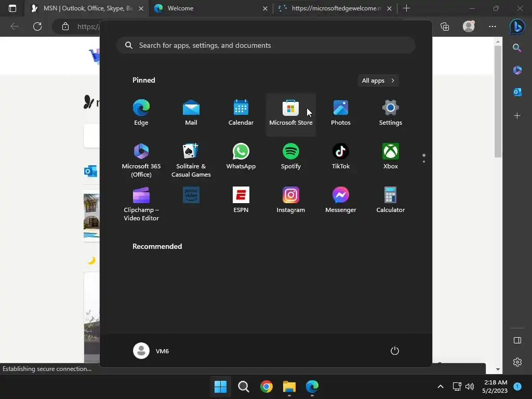Open a new browser tab
The height and width of the screenshot is (399, 532).
pyautogui.click(x=406, y=8)
